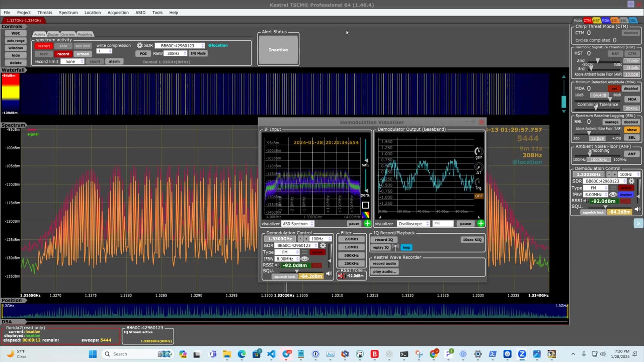Open the SDR dropdown in spectrum activity
Screen dimensions: 644x362
[180, 45]
